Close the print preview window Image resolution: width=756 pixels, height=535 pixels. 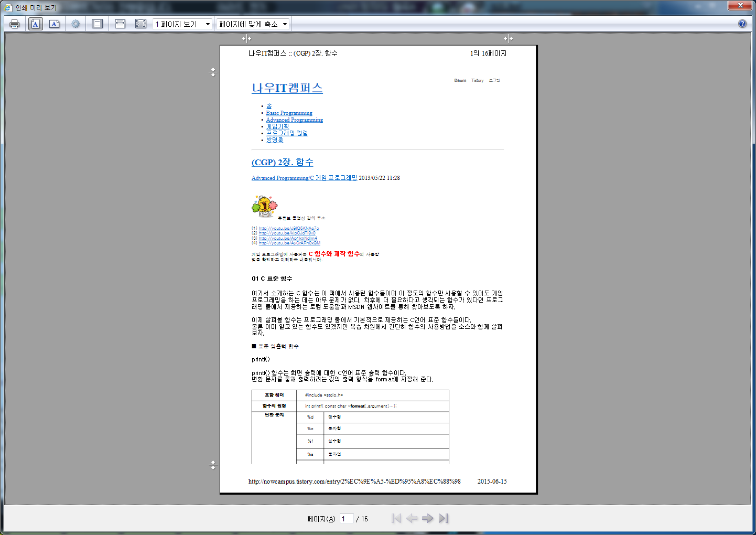click(741, 5)
